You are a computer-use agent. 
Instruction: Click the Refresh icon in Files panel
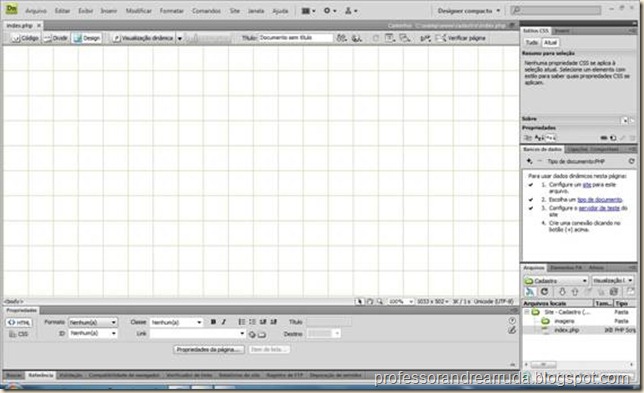[x=545, y=292]
